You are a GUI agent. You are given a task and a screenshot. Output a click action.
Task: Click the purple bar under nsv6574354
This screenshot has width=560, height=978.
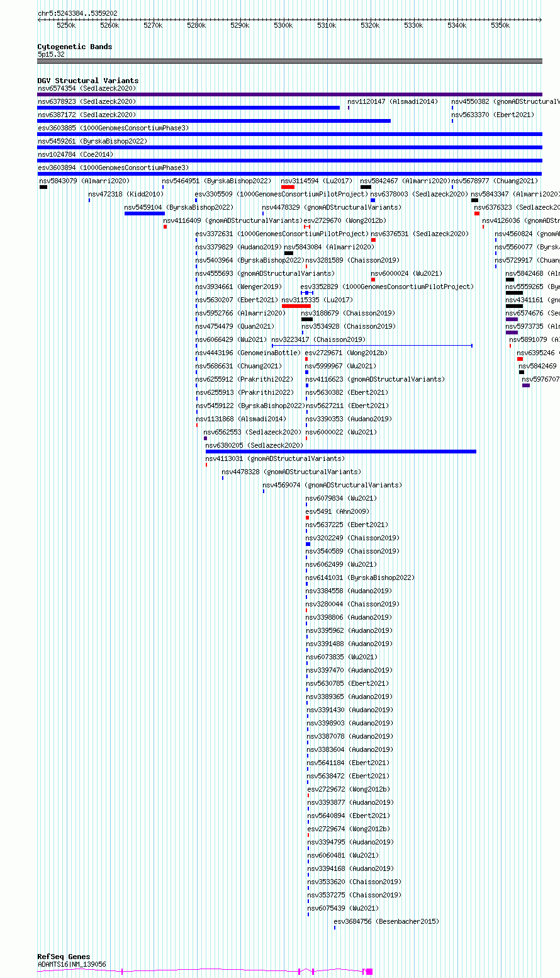click(289, 94)
